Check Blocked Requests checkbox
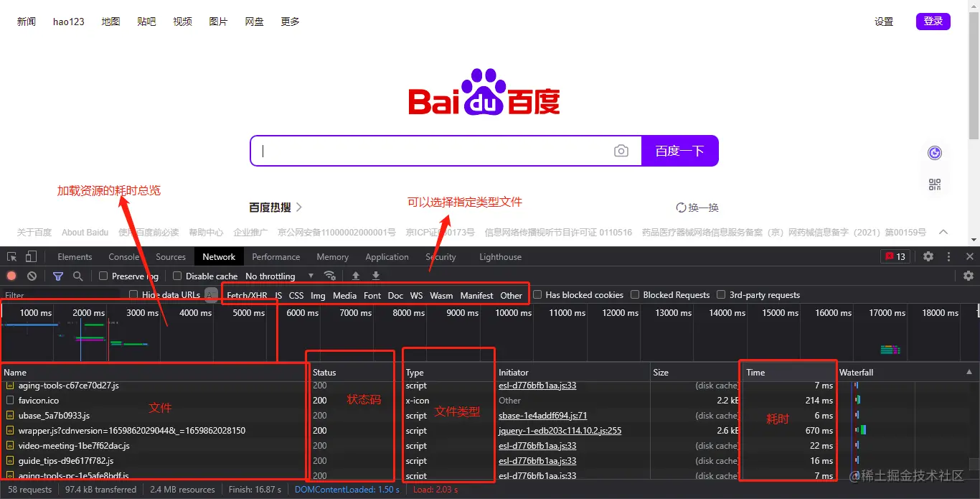The image size is (980, 499). tap(635, 294)
